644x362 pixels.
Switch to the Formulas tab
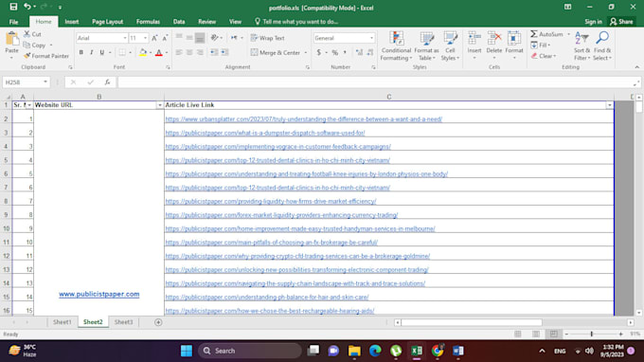tap(148, 22)
